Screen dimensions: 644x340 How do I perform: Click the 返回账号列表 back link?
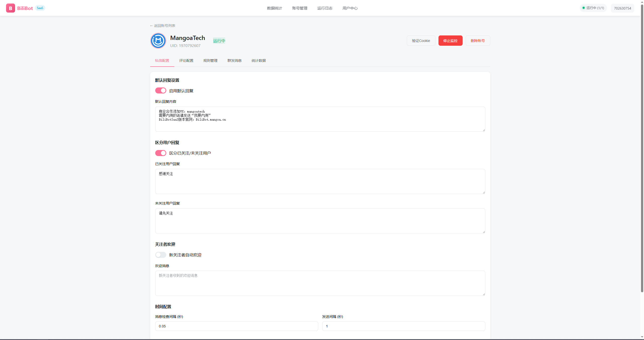pos(163,25)
